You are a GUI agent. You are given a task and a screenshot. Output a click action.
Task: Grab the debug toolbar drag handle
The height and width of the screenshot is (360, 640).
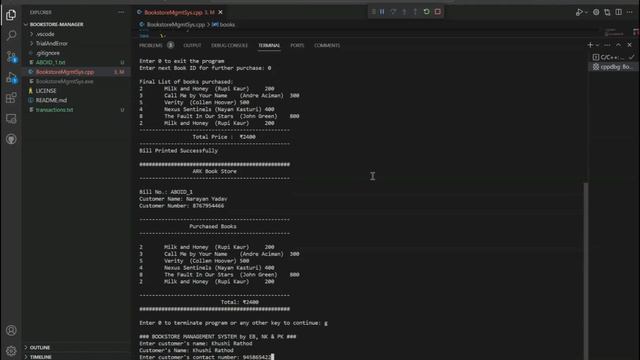373,12
